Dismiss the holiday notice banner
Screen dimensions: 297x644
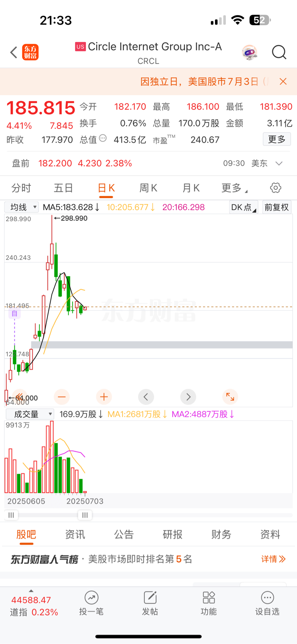[x=283, y=81]
